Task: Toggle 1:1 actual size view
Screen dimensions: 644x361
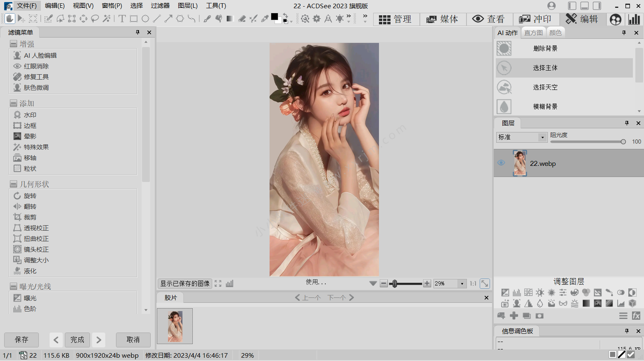Action: [473, 283]
